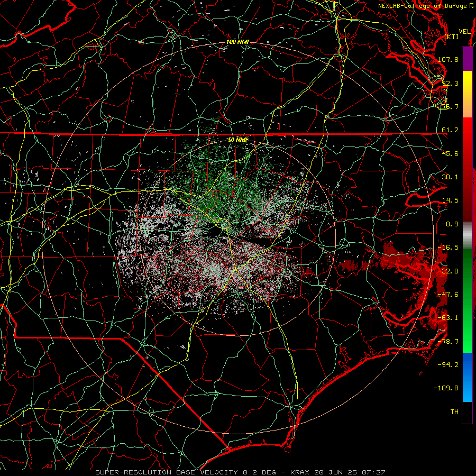Click the -16.5 velocity scale value
This screenshot has width=476, height=476.
(448, 248)
